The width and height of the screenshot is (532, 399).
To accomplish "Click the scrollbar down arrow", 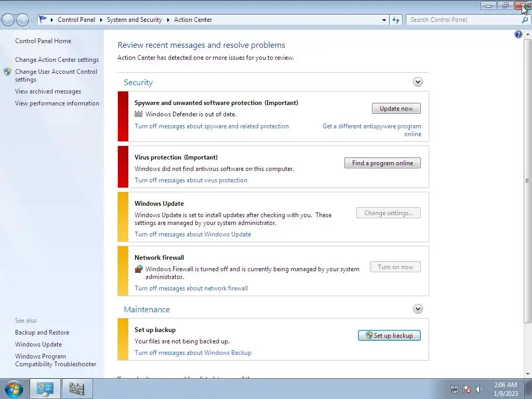I will [527, 374].
